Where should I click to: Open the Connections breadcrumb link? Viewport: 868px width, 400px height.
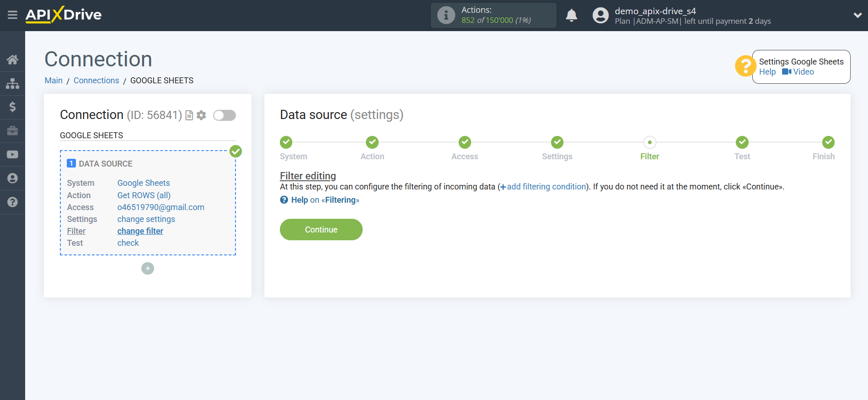point(96,81)
